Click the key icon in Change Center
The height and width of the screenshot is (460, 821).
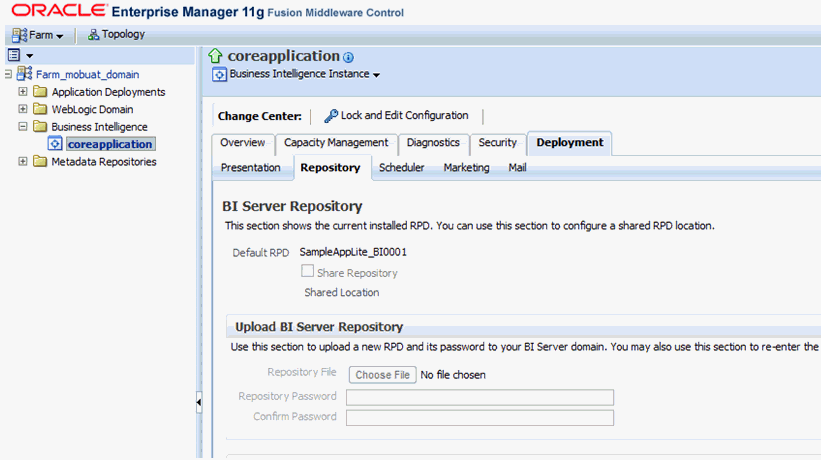tap(331, 116)
